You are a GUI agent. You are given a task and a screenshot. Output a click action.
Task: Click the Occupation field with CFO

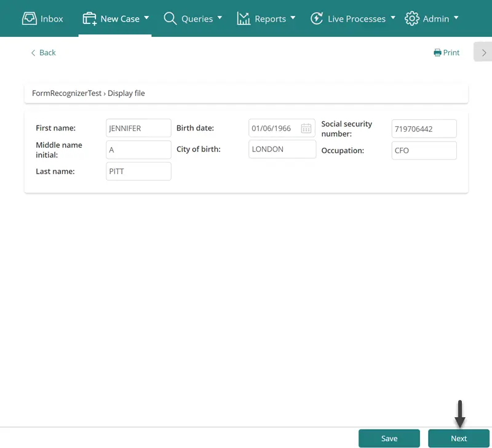424,150
